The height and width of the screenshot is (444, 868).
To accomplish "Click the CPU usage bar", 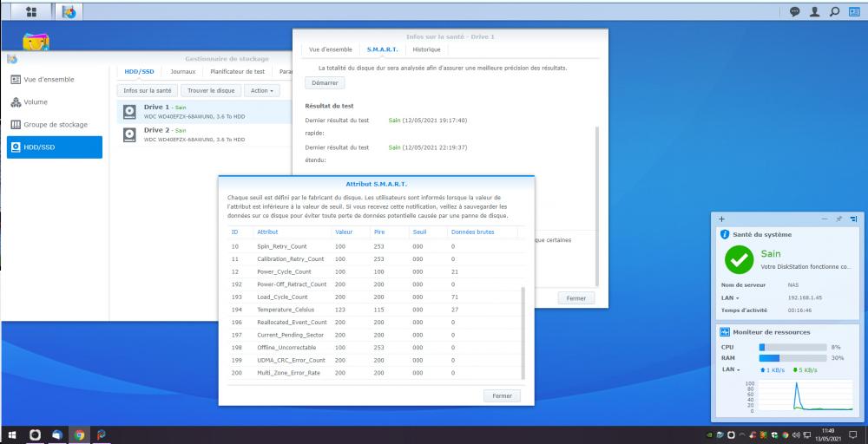I will click(792, 347).
